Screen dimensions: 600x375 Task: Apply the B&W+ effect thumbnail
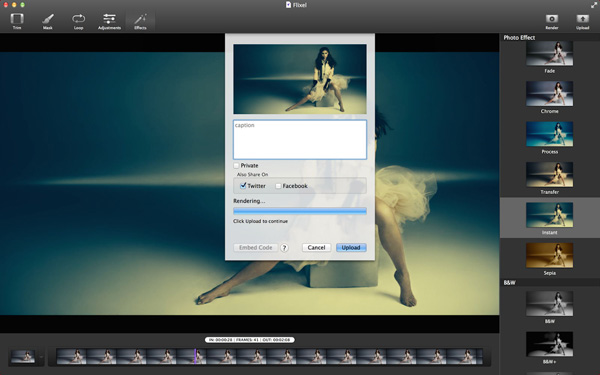[549, 344]
